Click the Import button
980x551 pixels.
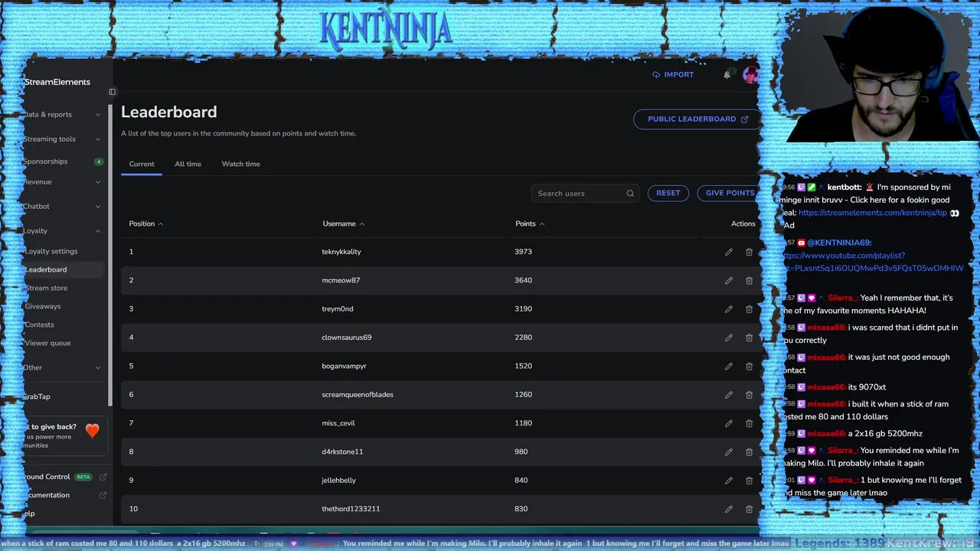(673, 75)
